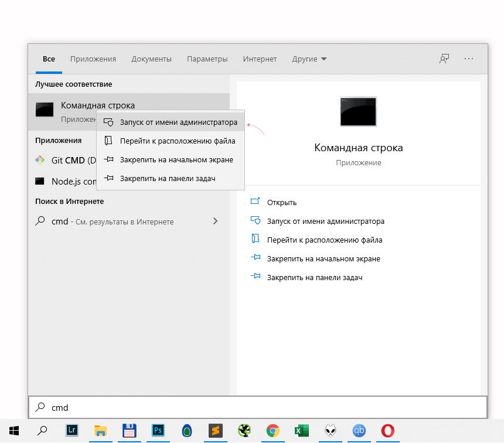Image resolution: width=504 pixels, height=443 pixels.
Task: Switch to the Документы tab
Action: [x=151, y=59]
